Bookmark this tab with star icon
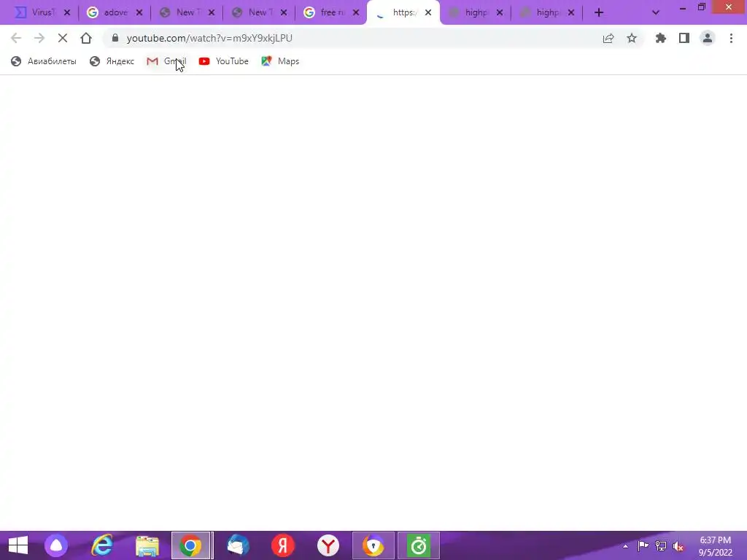747x560 pixels. 632,38
